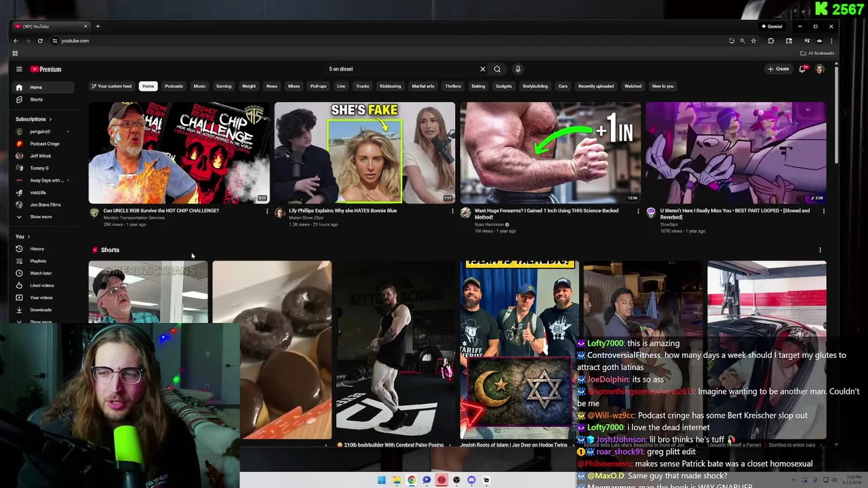Open a new browser tab
The height and width of the screenshot is (488, 868).
pos(98,26)
